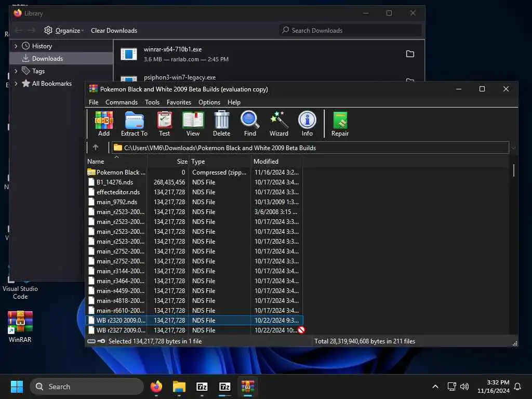Click the WinRAR taskbar icon

click(248, 387)
